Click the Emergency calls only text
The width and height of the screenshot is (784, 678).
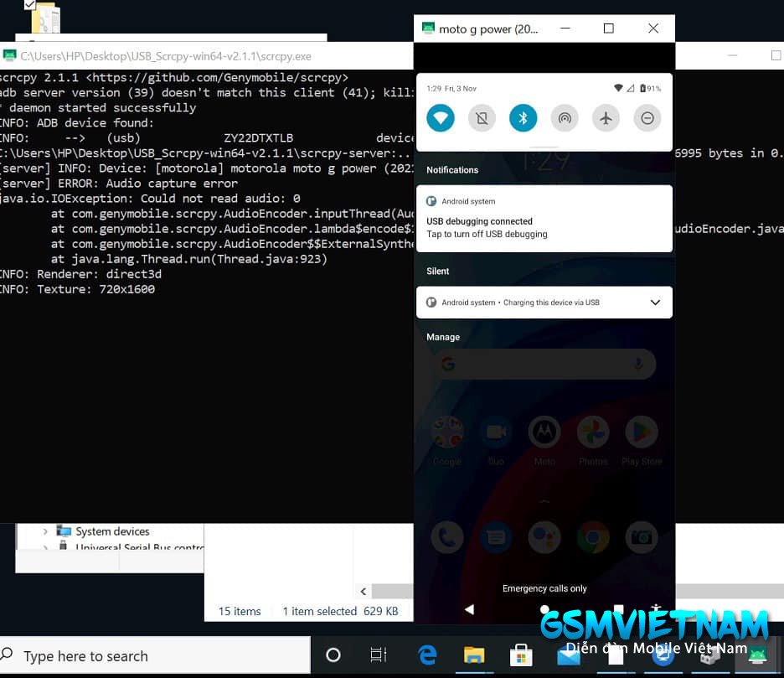pyautogui.click(x=544, y=588)
